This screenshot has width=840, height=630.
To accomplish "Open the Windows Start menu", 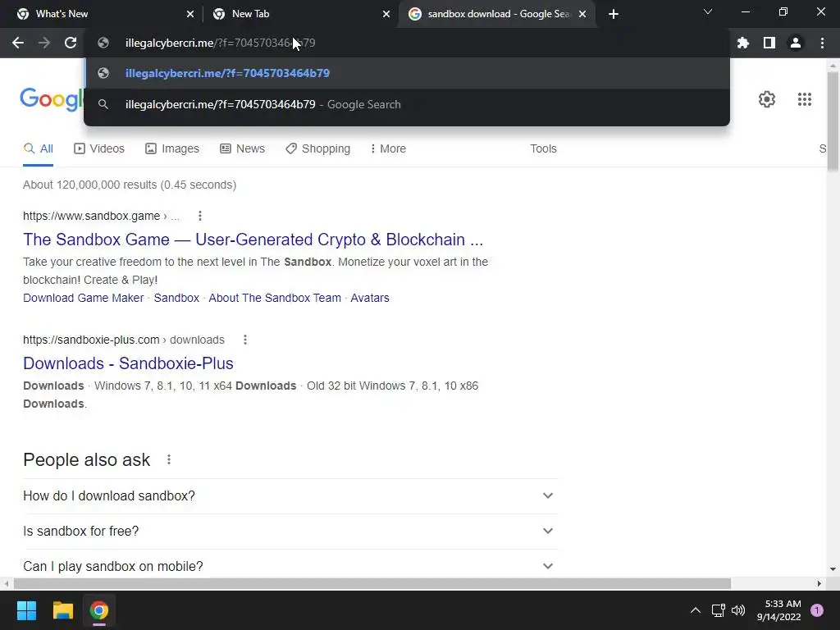I will pyautogui.click(x=26, y=610).
